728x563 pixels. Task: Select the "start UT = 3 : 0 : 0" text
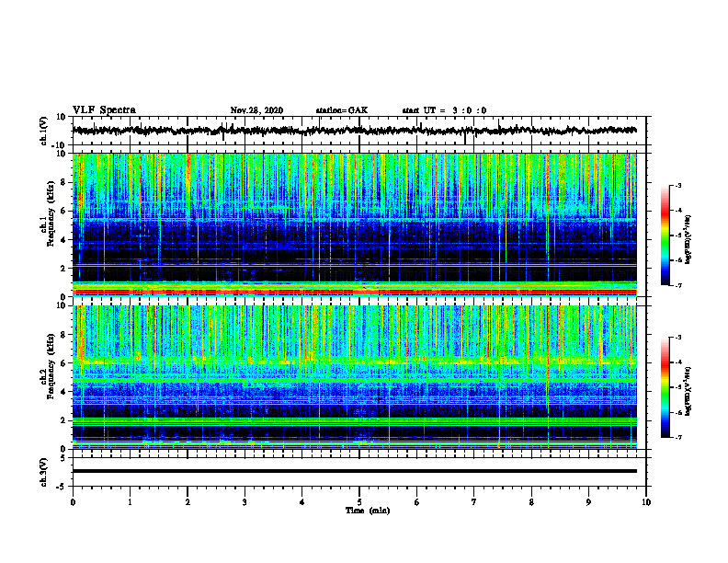[444, 110]
